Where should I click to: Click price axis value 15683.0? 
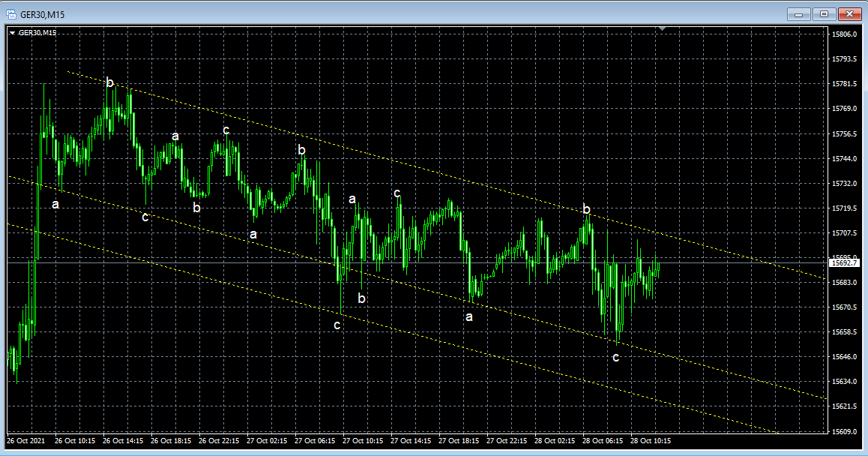pyautogui.click(x=844, y=282)
